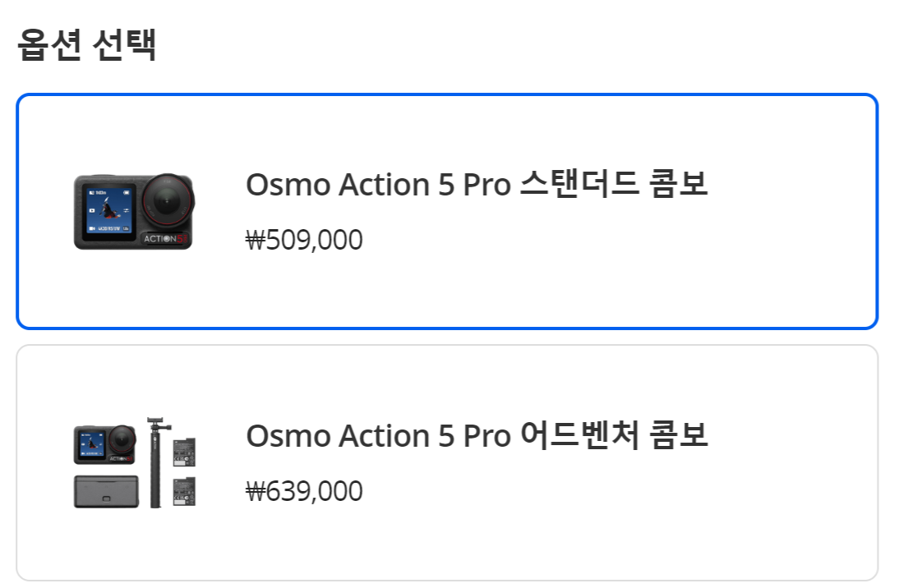This screenshot has height=588, width=899.
Task: Click the small camera in Adventure Combo image
Action: 105,444
